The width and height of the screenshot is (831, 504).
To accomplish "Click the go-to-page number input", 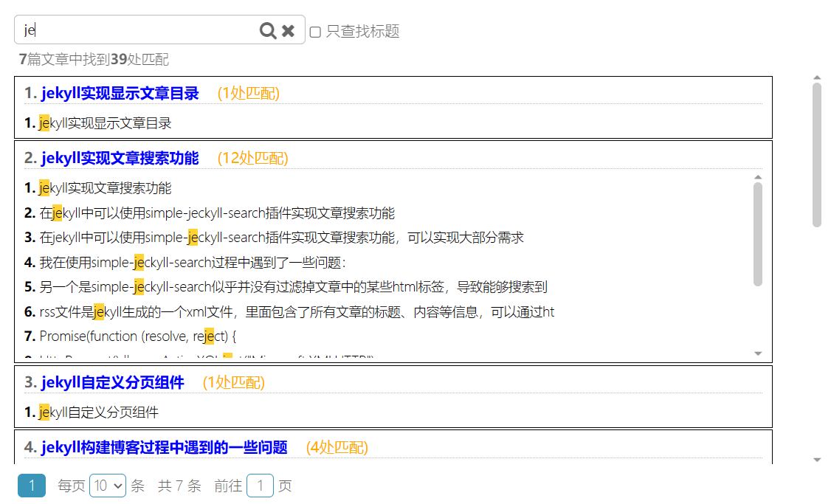I will pos(260,486).
